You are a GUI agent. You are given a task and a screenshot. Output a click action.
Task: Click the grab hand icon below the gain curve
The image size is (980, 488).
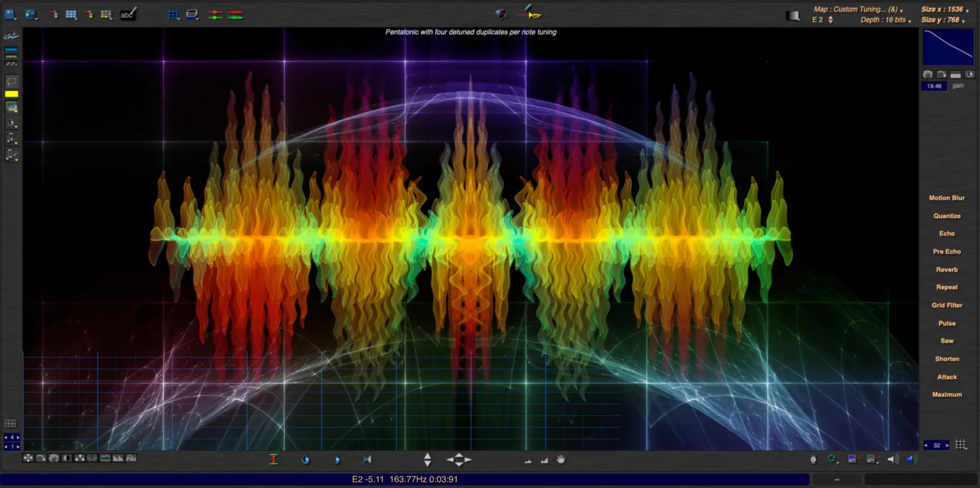tap(928, 74)
